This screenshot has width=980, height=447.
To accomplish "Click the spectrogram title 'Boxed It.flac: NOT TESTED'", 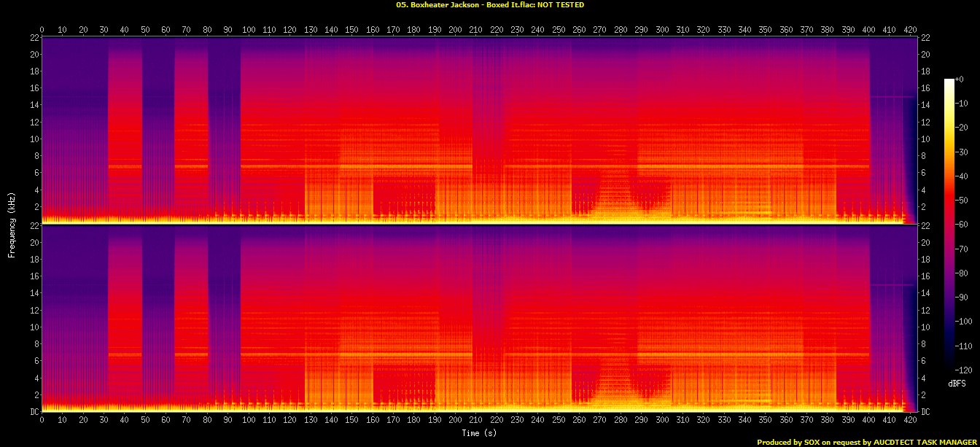I will pyautogui.click(x=489, y=5).
